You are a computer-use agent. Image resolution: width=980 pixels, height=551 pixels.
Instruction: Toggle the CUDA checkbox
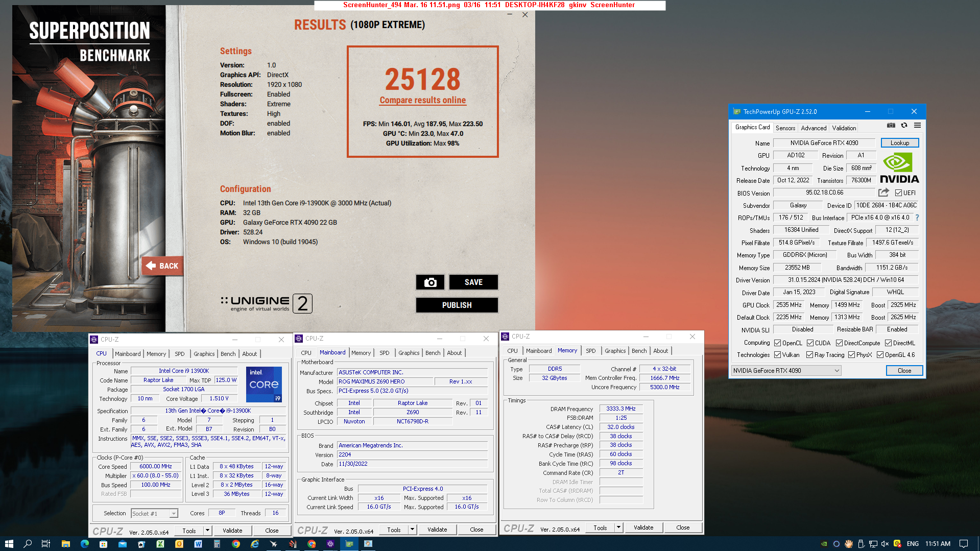810,343
